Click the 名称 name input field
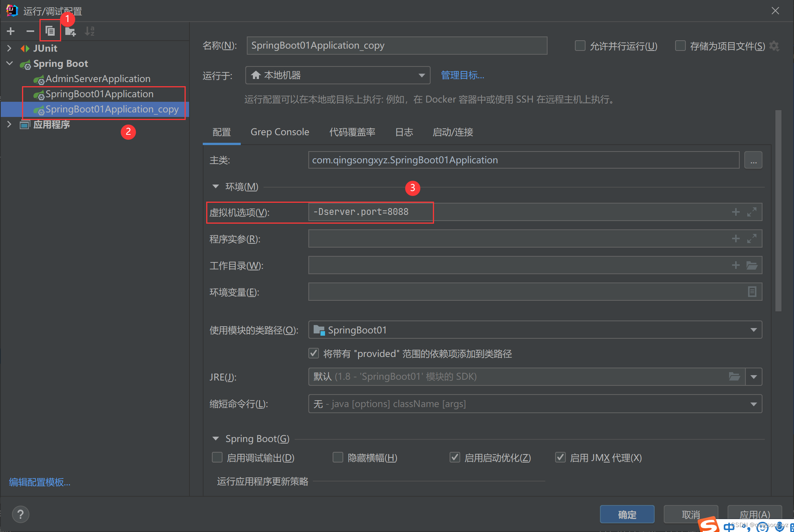The height and width of the screenshot is (532, 794). pos(397,46)
